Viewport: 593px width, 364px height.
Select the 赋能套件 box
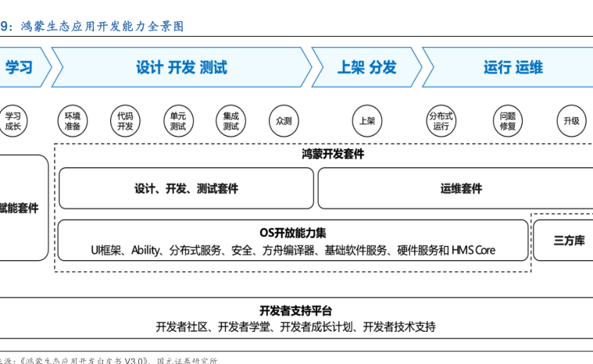(24, 208)
